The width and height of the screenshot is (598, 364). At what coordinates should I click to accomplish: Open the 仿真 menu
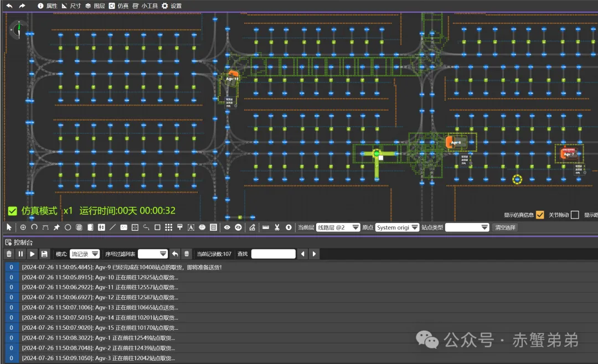point(119,6)
